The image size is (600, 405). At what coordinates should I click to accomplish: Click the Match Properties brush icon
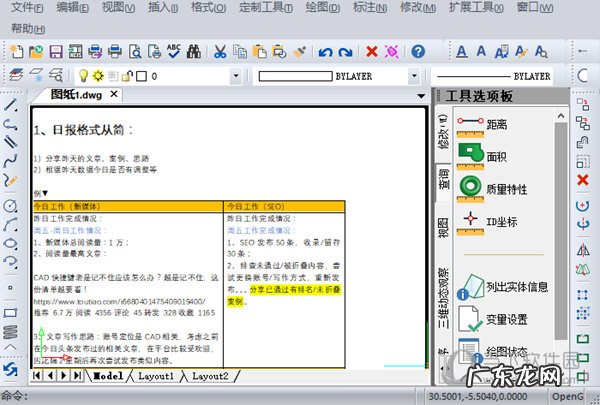tap(299, 51)
